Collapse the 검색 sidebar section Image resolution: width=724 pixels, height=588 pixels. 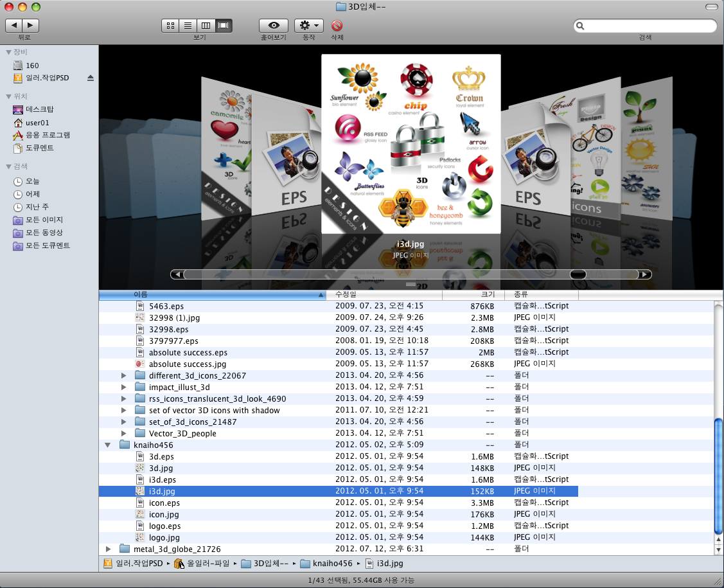pos(8,166)
